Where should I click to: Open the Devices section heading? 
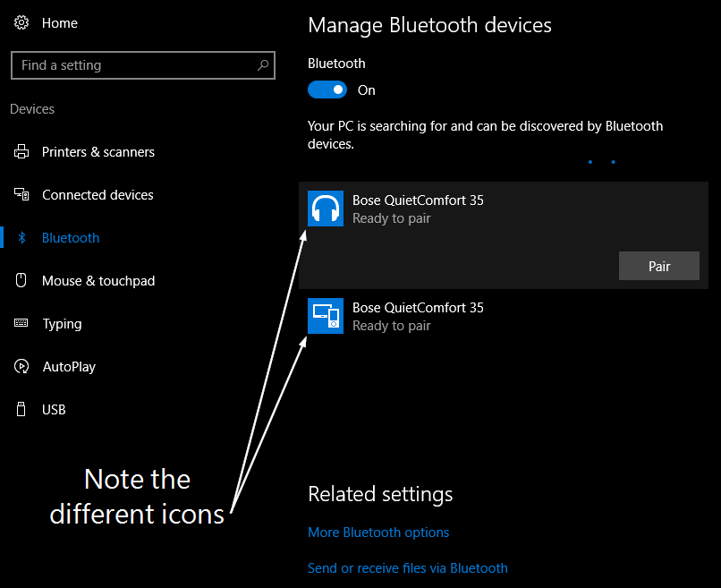point(31,108)
